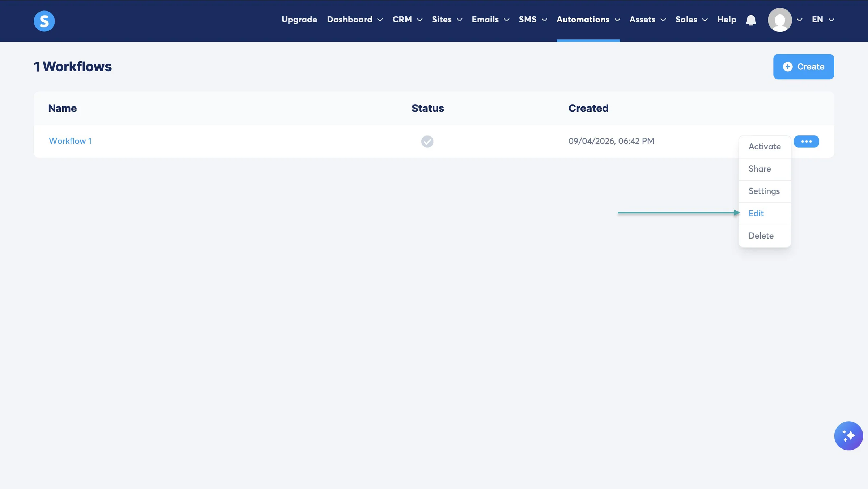Expand the Dashboard dropdown

(x=355, y=20)
